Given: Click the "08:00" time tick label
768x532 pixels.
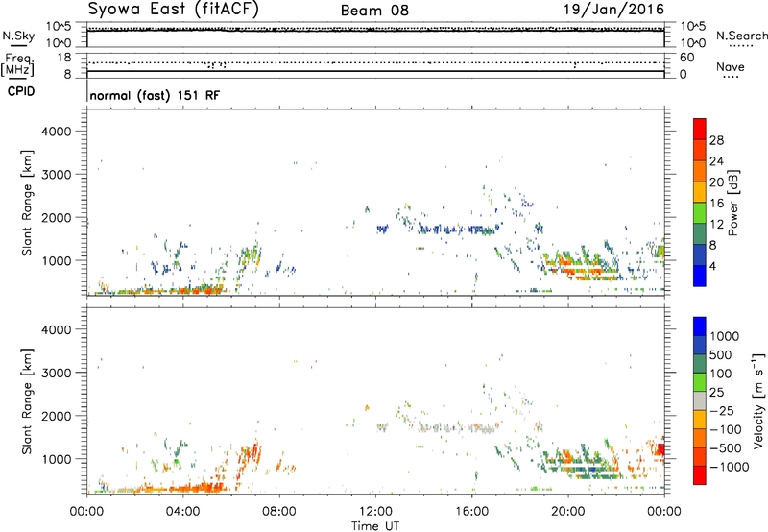Looking at the screenshot, I should click(x=278, y=512).
